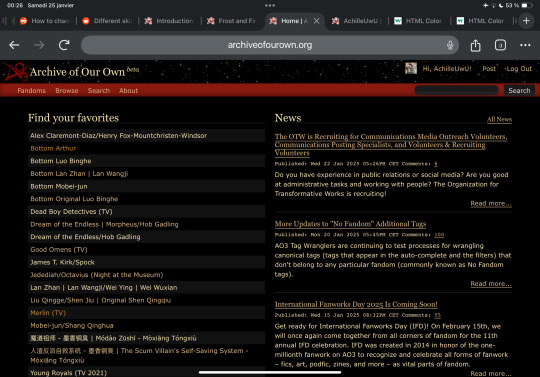Tap the microphone icon in the address bar
The width and height of the screenshot is (540, 377).
coord(450,45)
